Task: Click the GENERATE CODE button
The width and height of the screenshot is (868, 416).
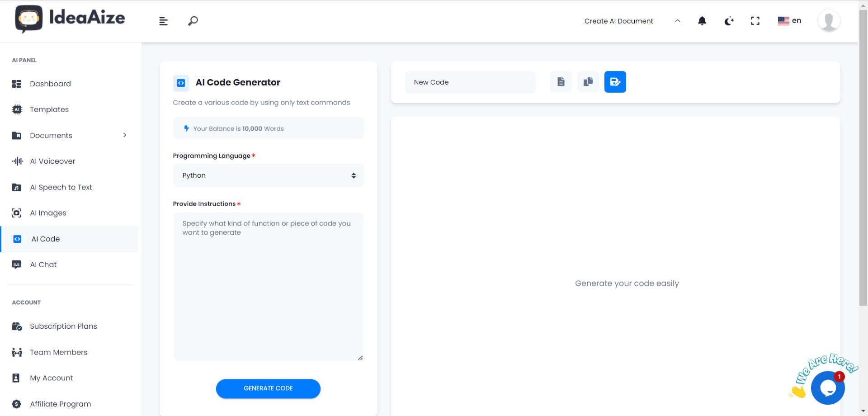Action: [x=268, y=388]
